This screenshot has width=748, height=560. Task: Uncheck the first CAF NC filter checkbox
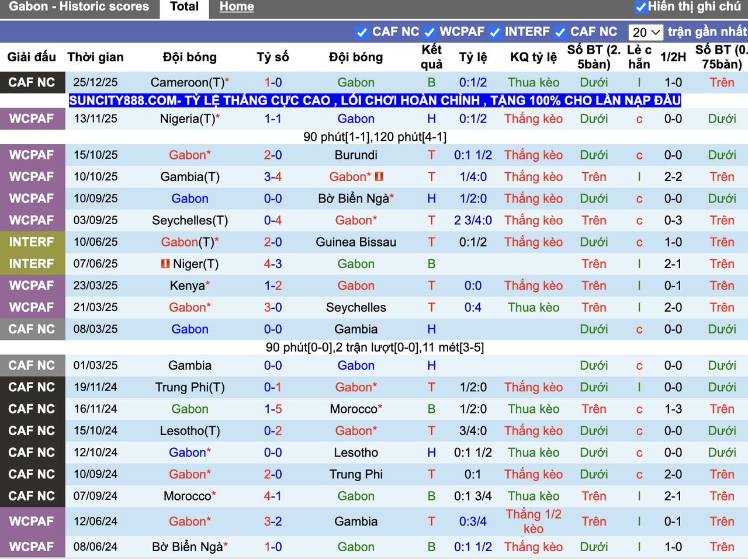362,32
